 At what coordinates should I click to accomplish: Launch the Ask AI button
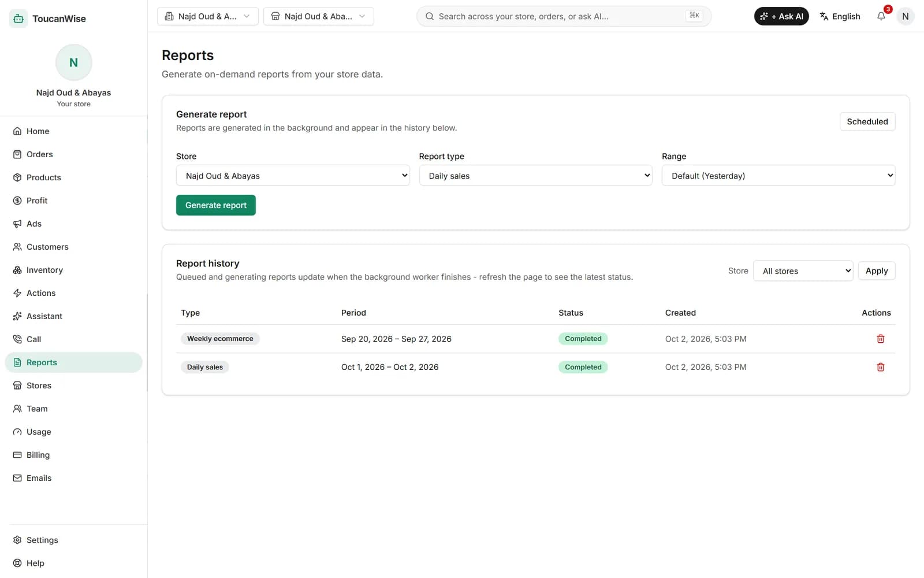coord(781,16)
